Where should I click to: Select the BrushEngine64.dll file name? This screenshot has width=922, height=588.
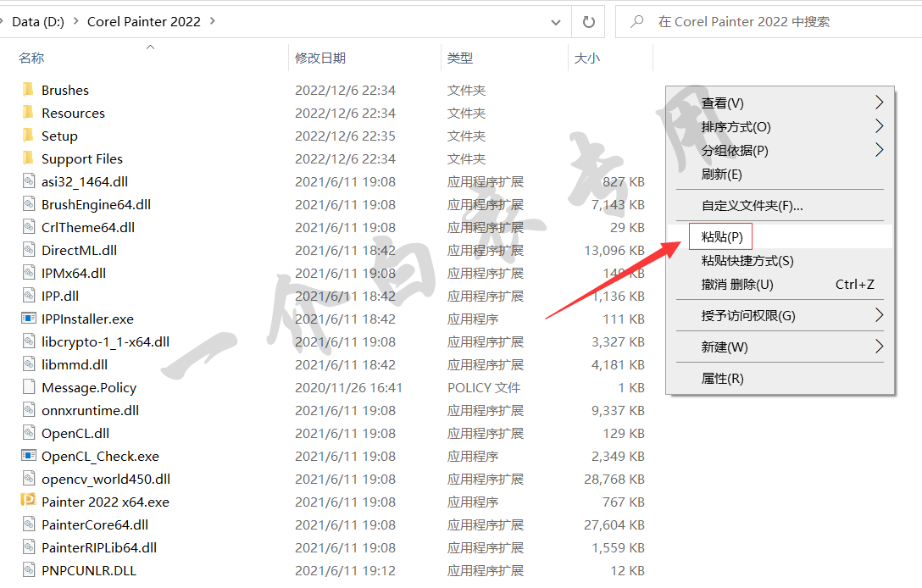pos(97,205)
